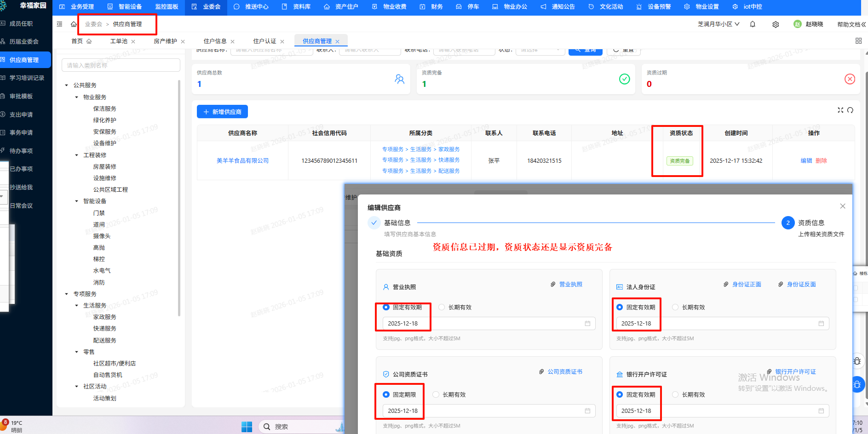Click the notification bell icon
868x434 pixels.
point(753,24)
